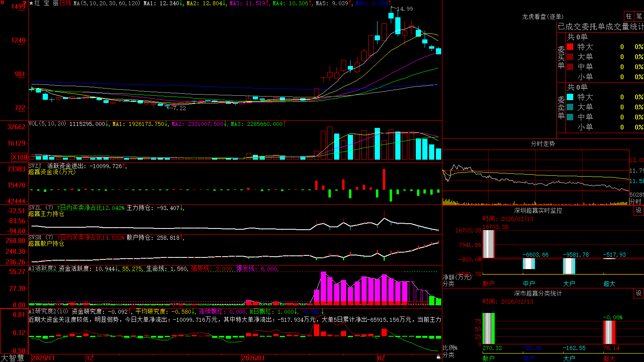Jump to the 12 month date marker
The width and height of the screenshot is (644, 362).
coord(90,358)
